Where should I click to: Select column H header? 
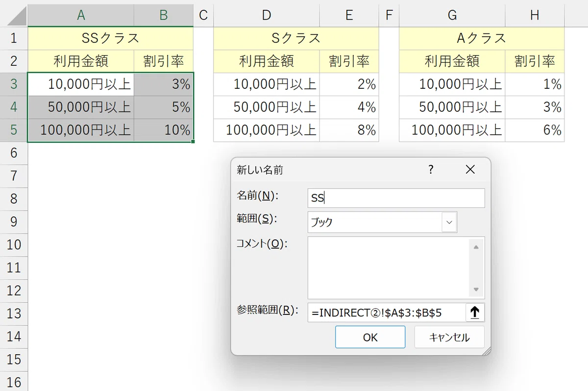pos(535,15)
